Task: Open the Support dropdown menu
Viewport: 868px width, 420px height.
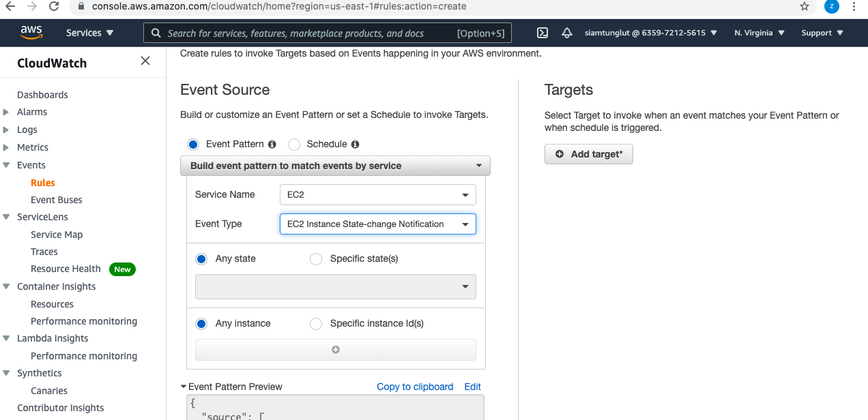Action: pyautogui.click(x=822, y=33)
